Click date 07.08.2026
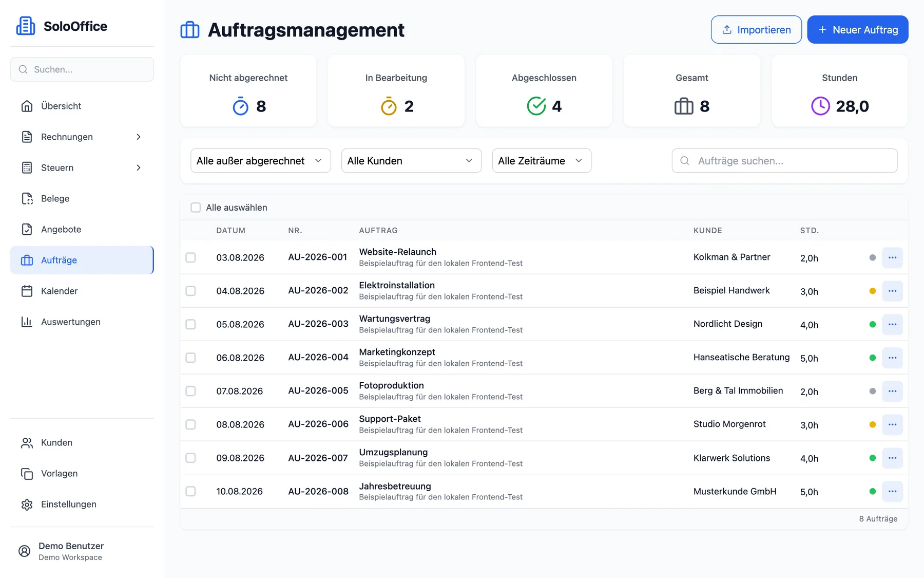Viewport: 924px width, 578px height. [239, 391]
